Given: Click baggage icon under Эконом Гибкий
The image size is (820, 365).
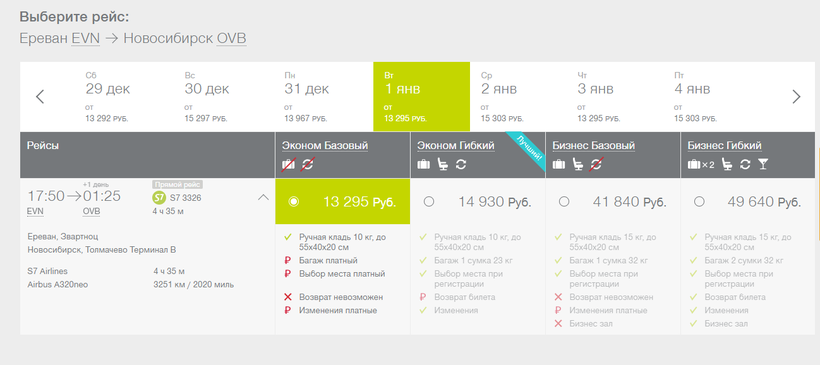Looking at the screenshot, I should click(424, 164).
